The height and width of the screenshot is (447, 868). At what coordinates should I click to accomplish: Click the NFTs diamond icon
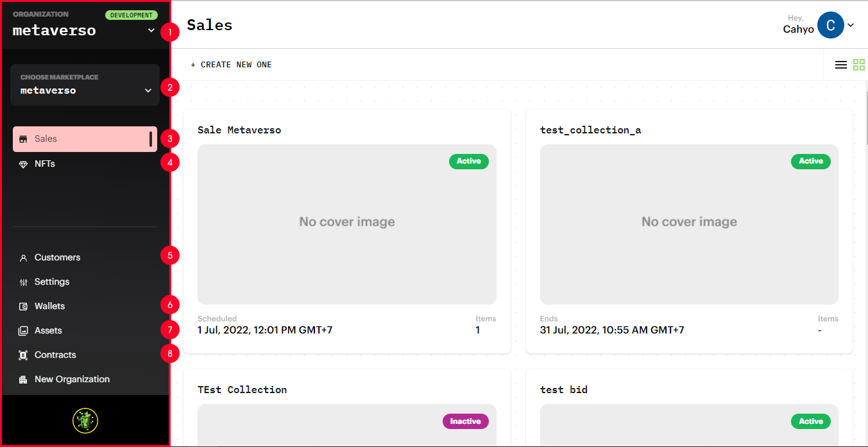coord(23,164)
